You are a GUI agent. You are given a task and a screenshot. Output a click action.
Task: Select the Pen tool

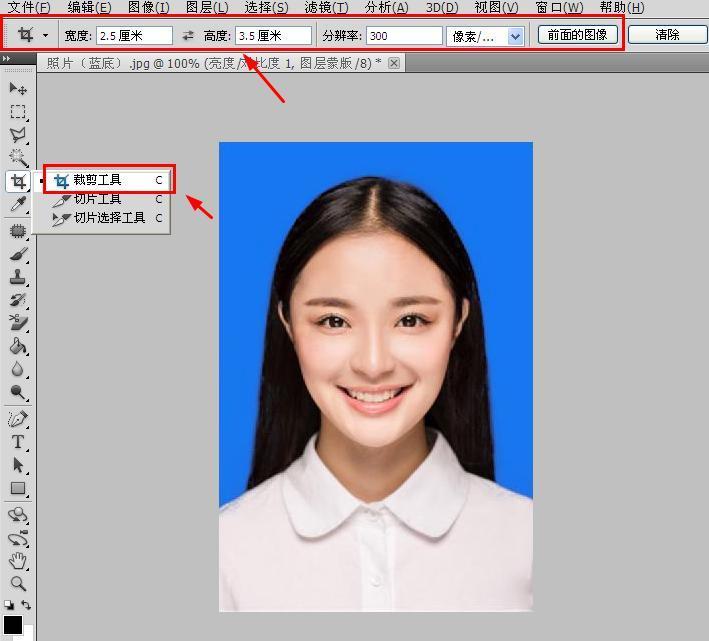18,419
